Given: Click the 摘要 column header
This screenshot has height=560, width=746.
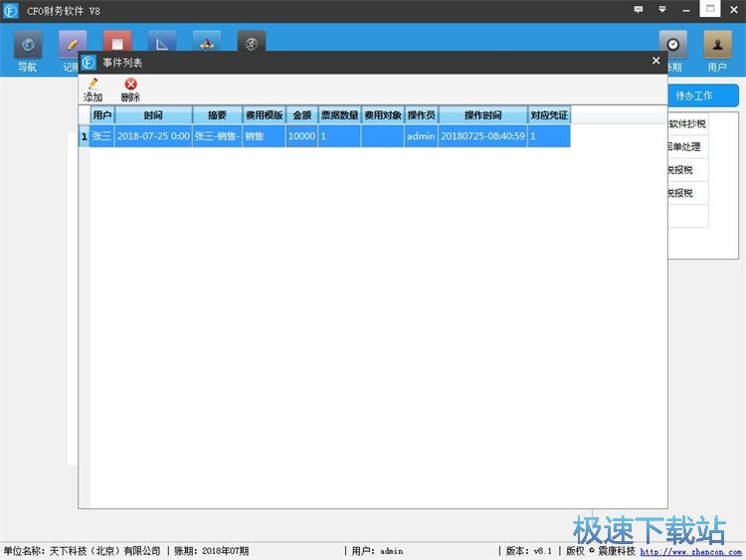Looking at the screenshot, I should 217,115.
